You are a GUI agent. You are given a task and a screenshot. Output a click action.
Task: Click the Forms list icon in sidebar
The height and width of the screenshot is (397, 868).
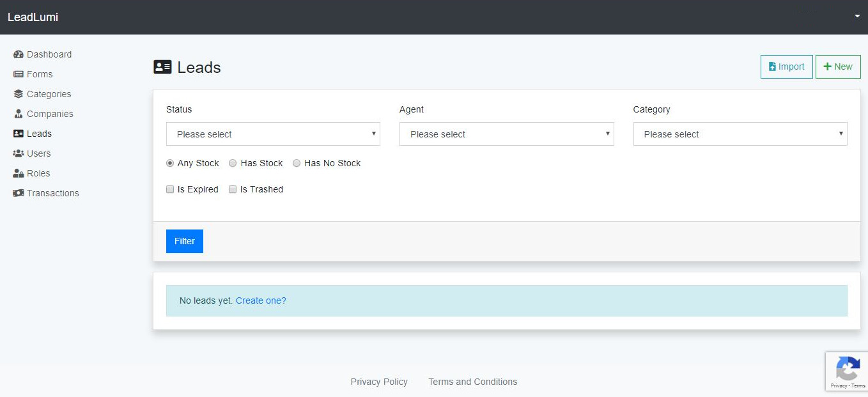(x=18, y=74)
